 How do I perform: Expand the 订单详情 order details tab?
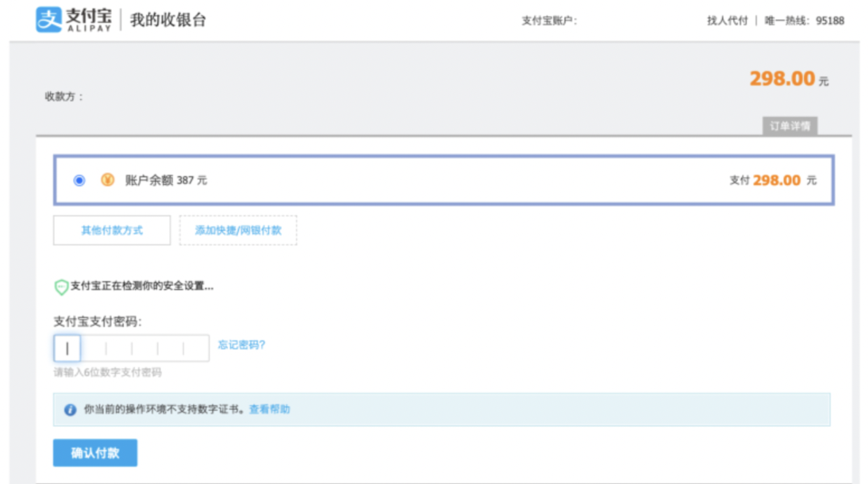[789, 126]
